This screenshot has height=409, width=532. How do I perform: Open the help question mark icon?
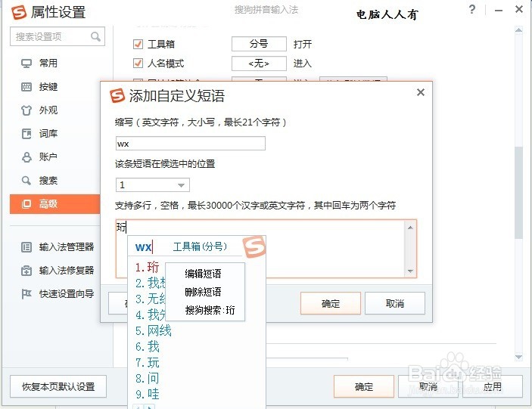472,9
